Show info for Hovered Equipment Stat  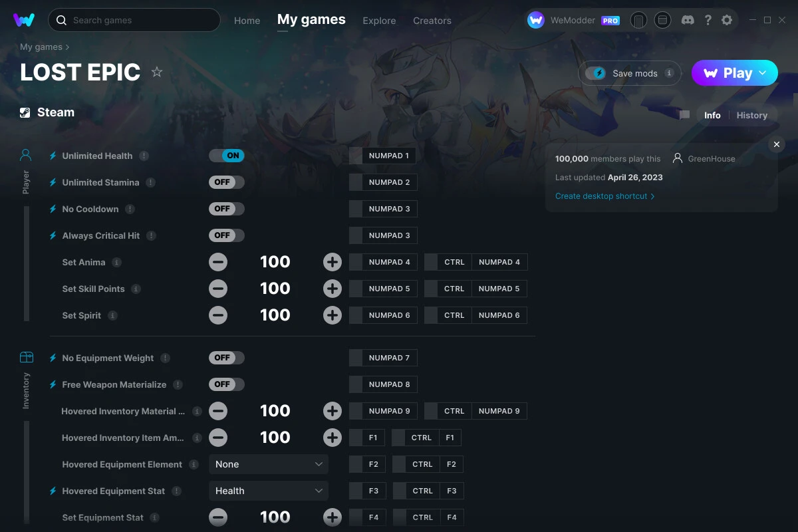pos(176,491)
